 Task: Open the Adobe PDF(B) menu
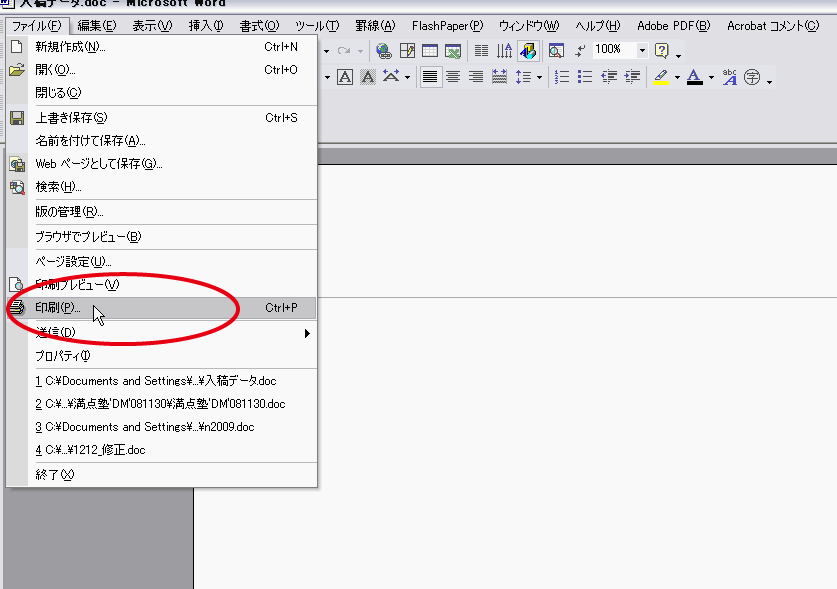(674, 26)
